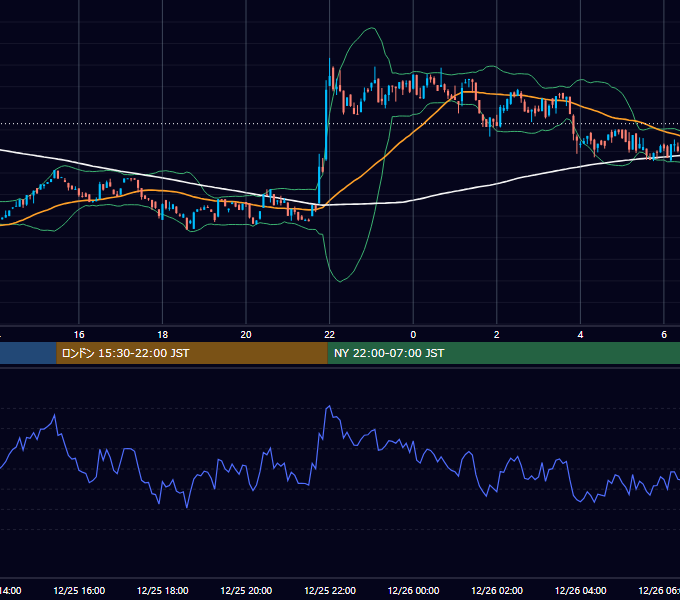Click the 12/26 04:00 date label
Screen dimensions: 680x600
(581, 591)
